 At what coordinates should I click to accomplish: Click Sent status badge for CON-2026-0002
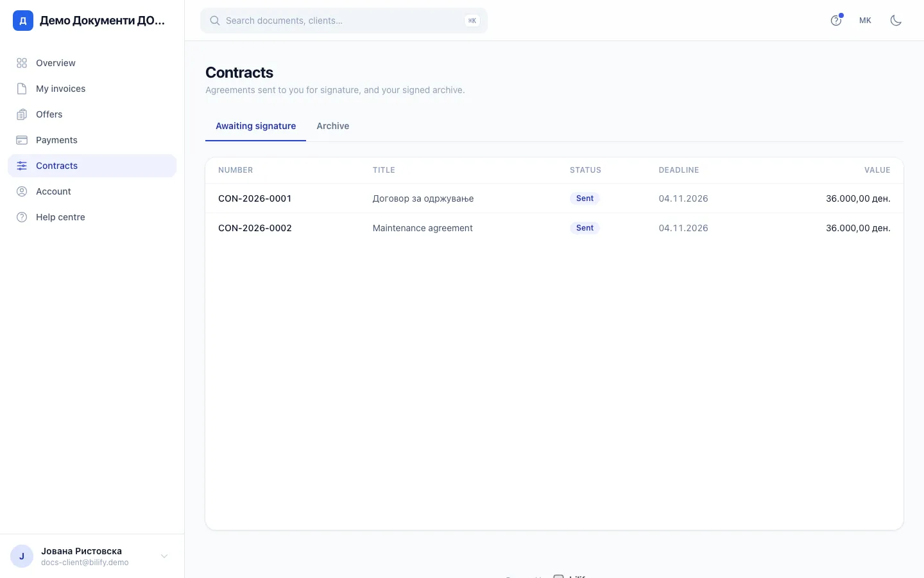click(x=585, y=228)
